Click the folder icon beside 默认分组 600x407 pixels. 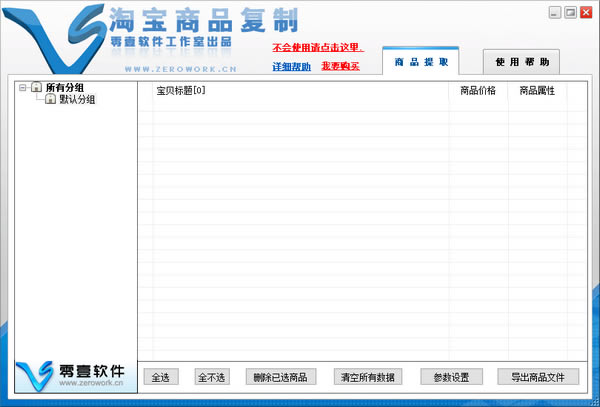point(49,100)
